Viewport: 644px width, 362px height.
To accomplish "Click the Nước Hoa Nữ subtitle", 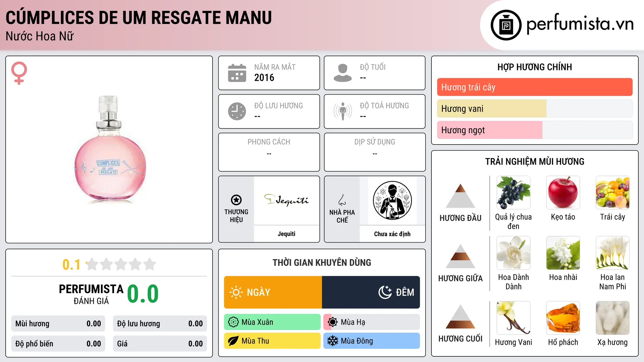I will pos(40,36).
